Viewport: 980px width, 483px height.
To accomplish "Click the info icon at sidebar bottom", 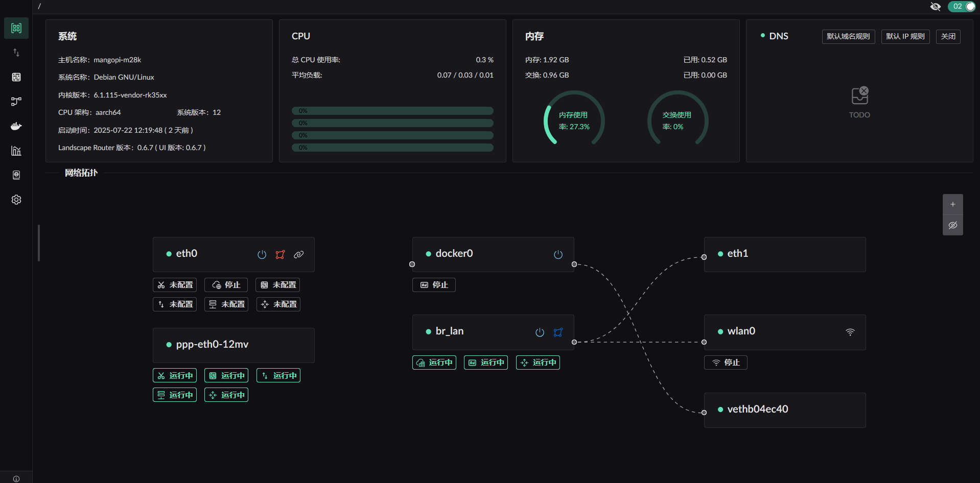I will point(16,478).
